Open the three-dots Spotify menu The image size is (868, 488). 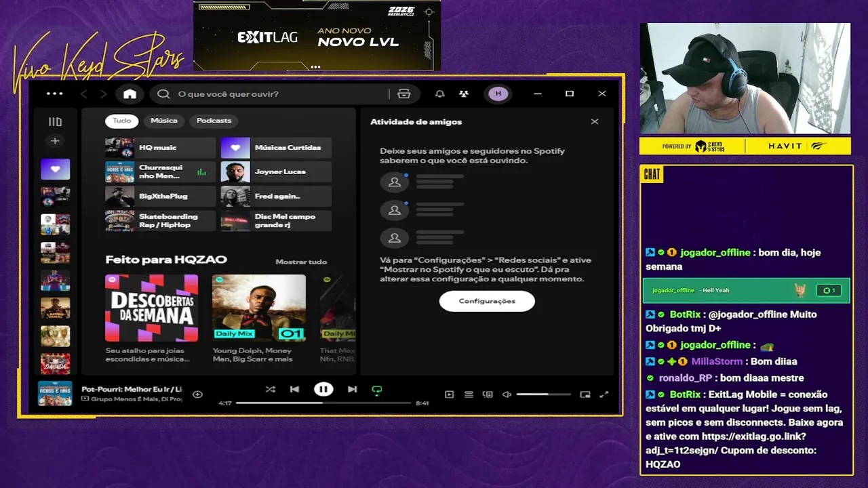[x=54, y=94]
